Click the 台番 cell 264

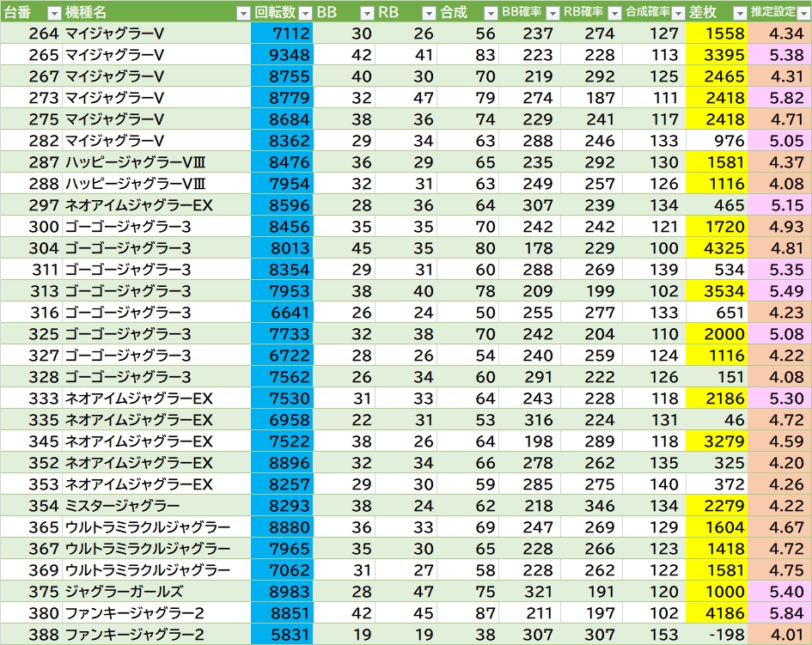33,33
